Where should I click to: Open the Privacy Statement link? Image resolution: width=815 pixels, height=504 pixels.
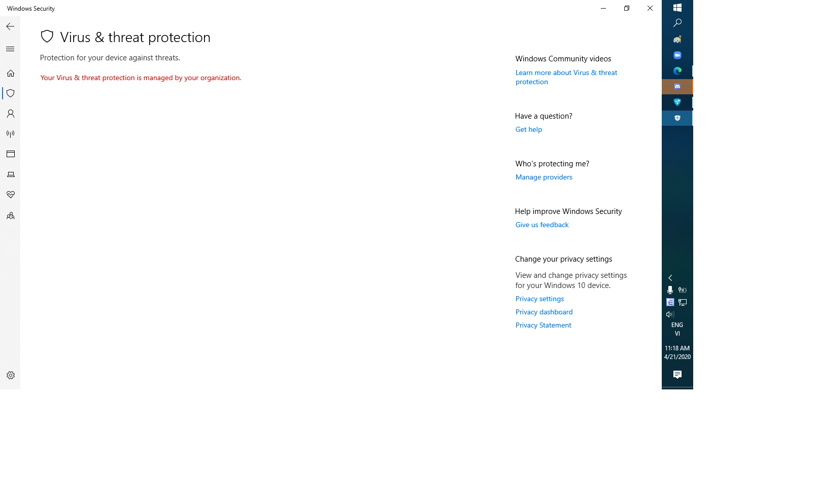pyautogui.click(x=543, y=325)
